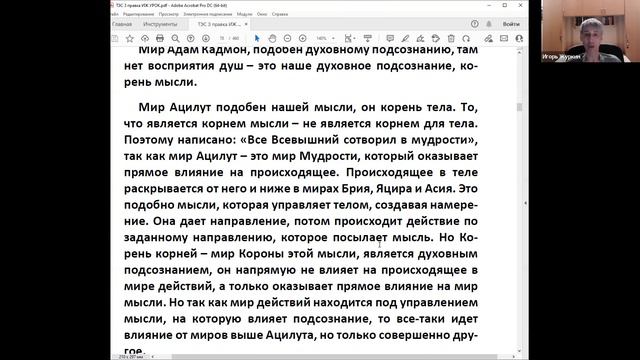Screen dimensions: 640x360
Task: Switch to the Главная tab
Action: coord(122,24)
